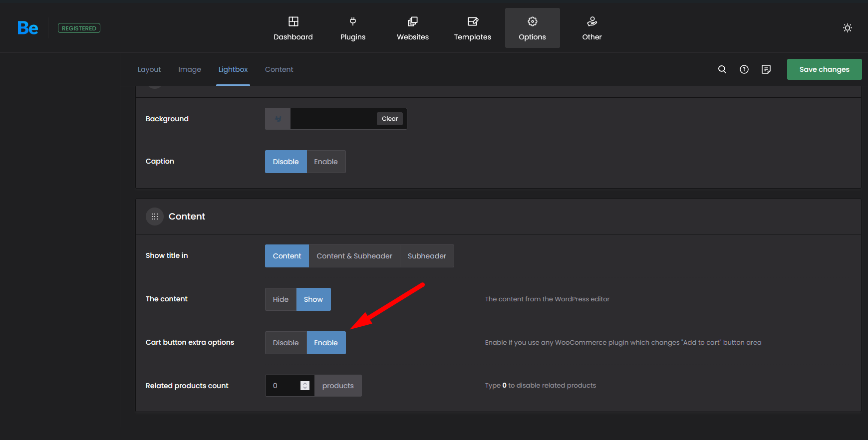868x440 pixels.
Task: Click Save changes button
Action: tap(825, 69)
